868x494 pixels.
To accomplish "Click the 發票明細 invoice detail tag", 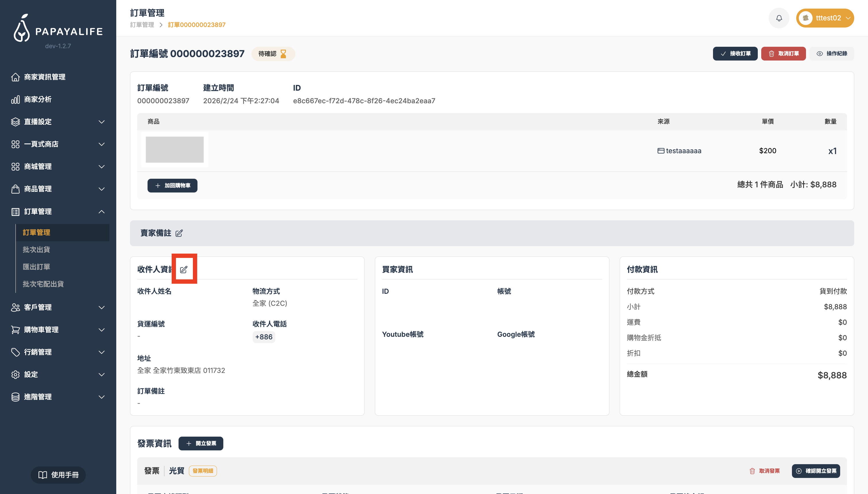I will 203,471.
